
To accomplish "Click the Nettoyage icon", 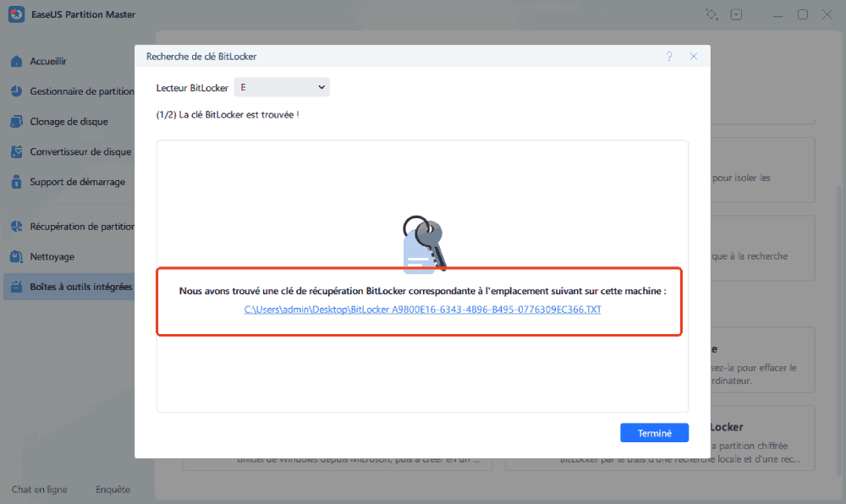I will [x=17, y=256].
